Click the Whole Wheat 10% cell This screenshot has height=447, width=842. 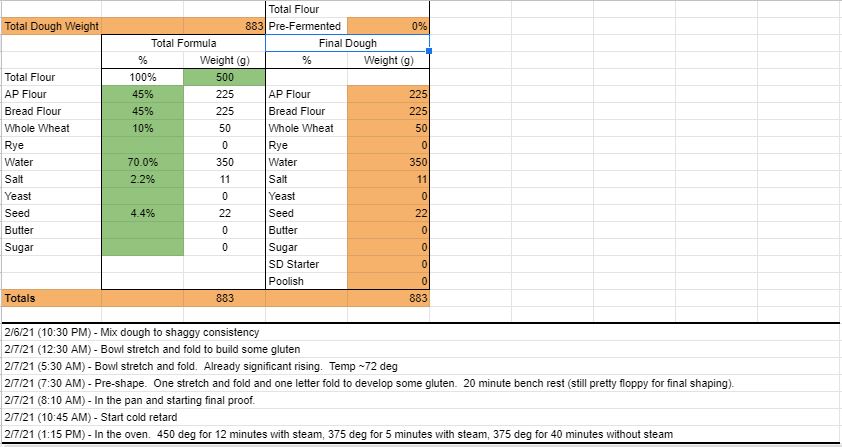(142, 128)
